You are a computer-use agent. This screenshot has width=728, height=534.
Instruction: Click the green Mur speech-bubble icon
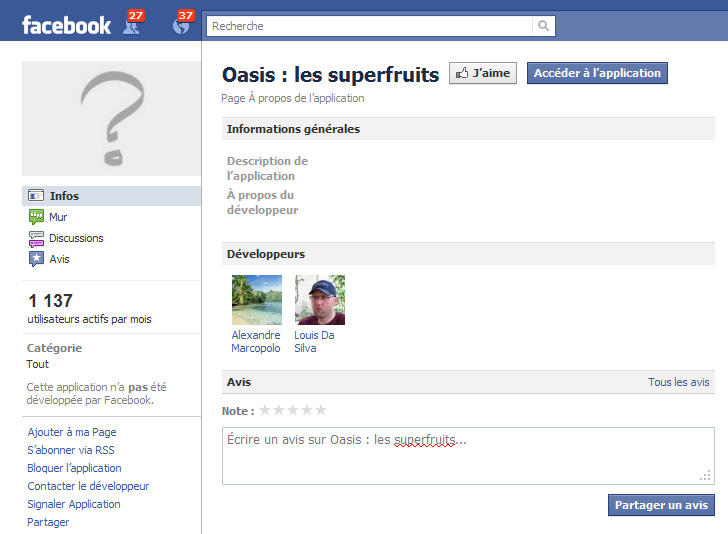click(36, 217)
